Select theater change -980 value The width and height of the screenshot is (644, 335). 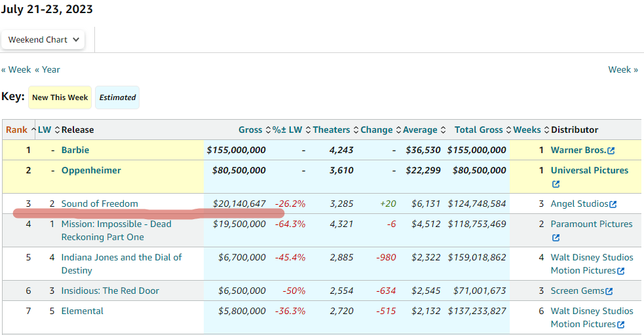[386, 258]
